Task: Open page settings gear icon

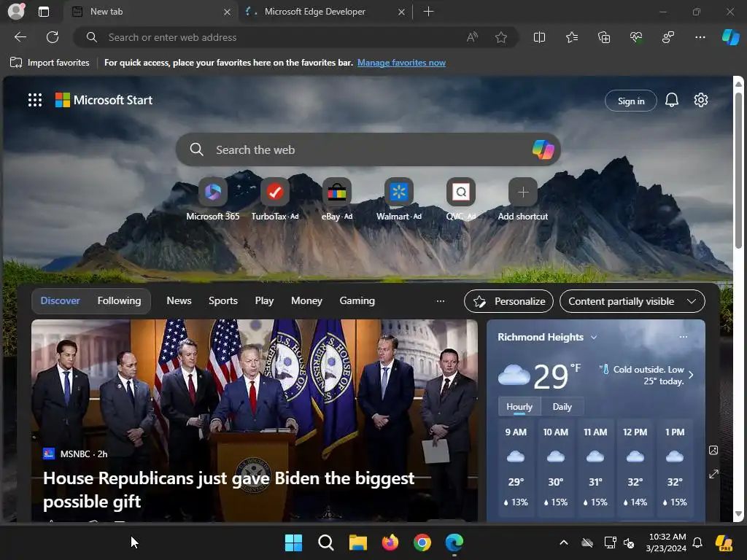Action: coord(701,100)
